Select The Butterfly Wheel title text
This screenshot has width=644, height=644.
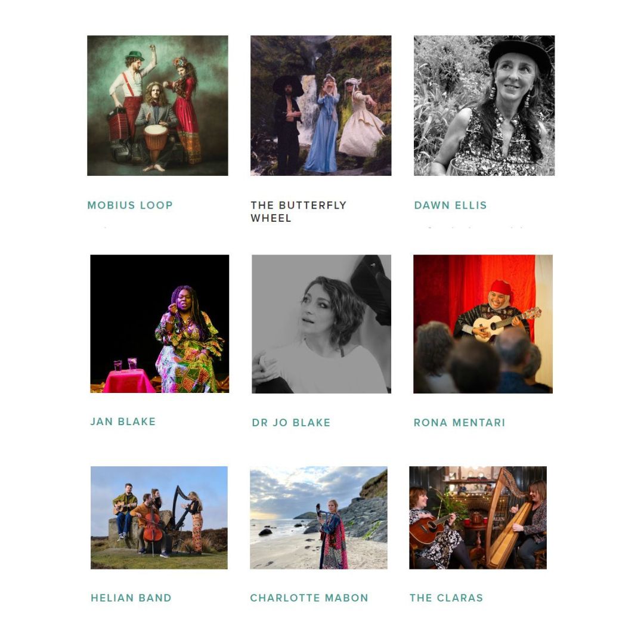pyautogui.click(x=299, y=212)
